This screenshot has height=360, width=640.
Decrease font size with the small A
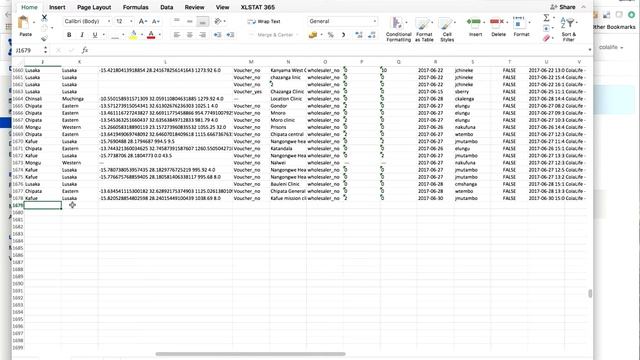[x=156, y=21]
